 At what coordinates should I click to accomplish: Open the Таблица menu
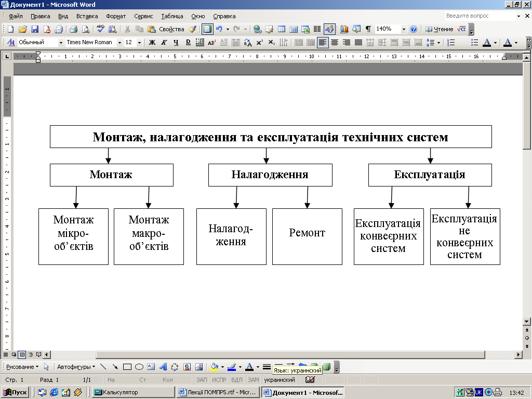(x=172, y=16)
